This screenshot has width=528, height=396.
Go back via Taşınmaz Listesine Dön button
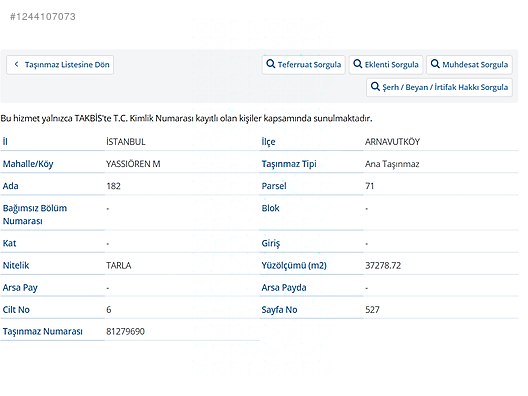point(60,65)
